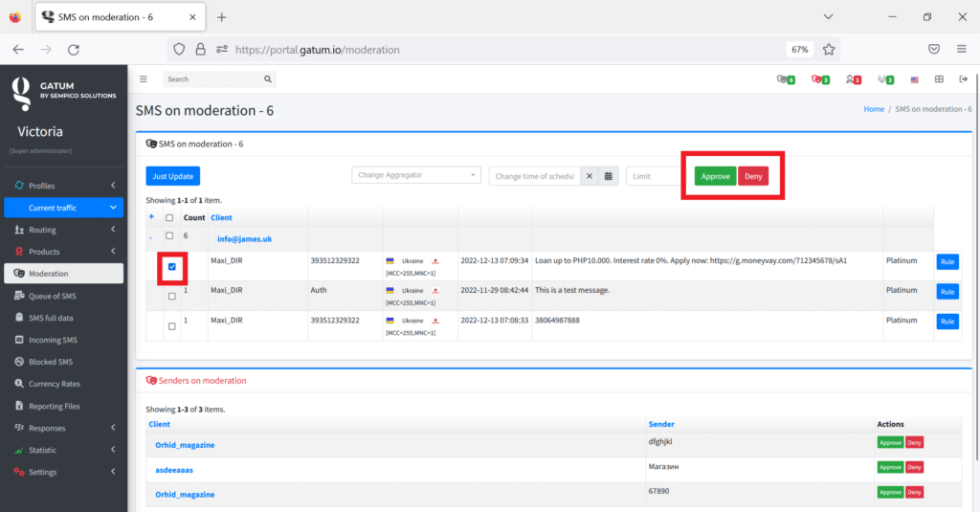Click the Pocket save icon in Firefox
The height and width of the screenshot is (512, 980).
[x=934, y=50]
